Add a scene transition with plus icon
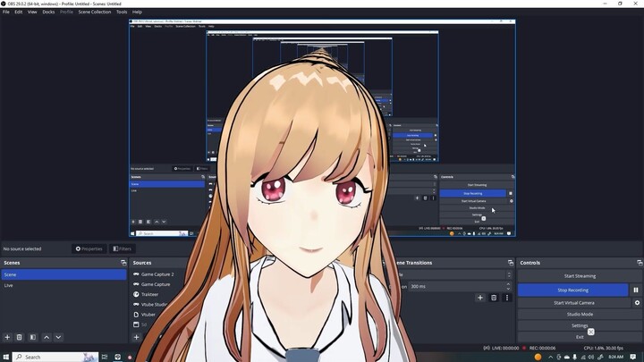Image resolution: width=644 pixels, height=362 pixels. (x=480, y=298)
